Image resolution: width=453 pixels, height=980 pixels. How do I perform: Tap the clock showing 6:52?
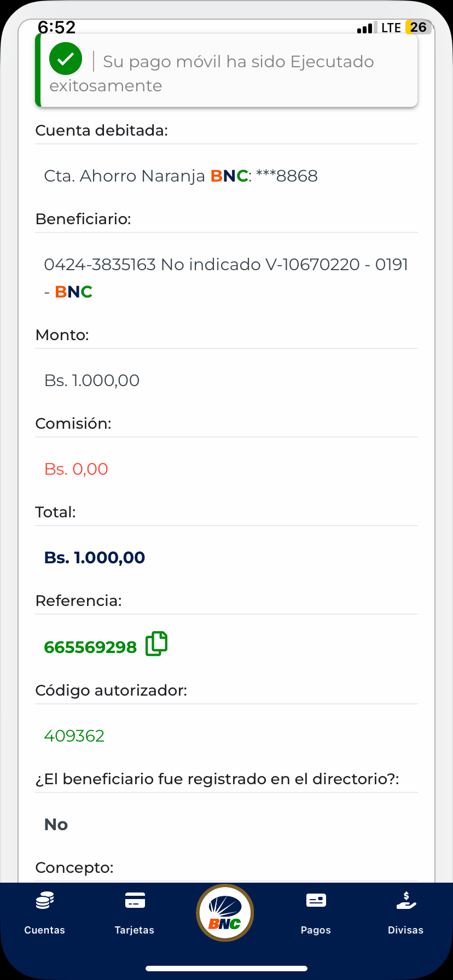57,27
